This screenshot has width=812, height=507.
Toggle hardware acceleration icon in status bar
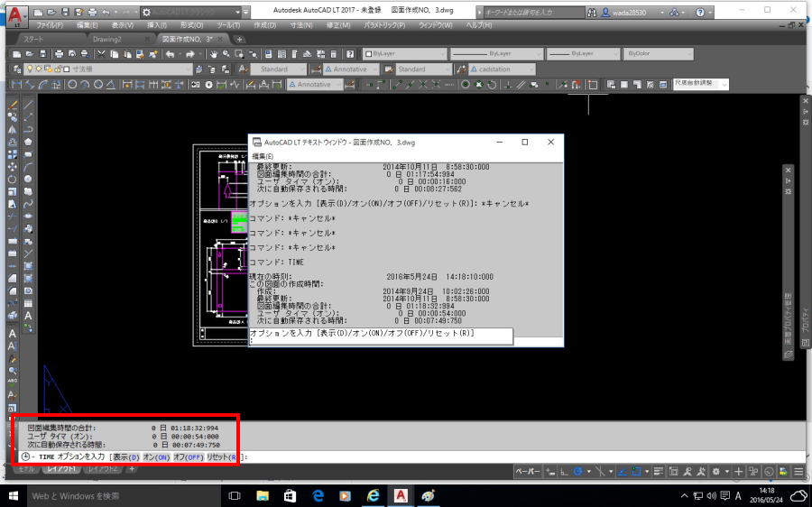pyautogui.click(x=769, y=471)
